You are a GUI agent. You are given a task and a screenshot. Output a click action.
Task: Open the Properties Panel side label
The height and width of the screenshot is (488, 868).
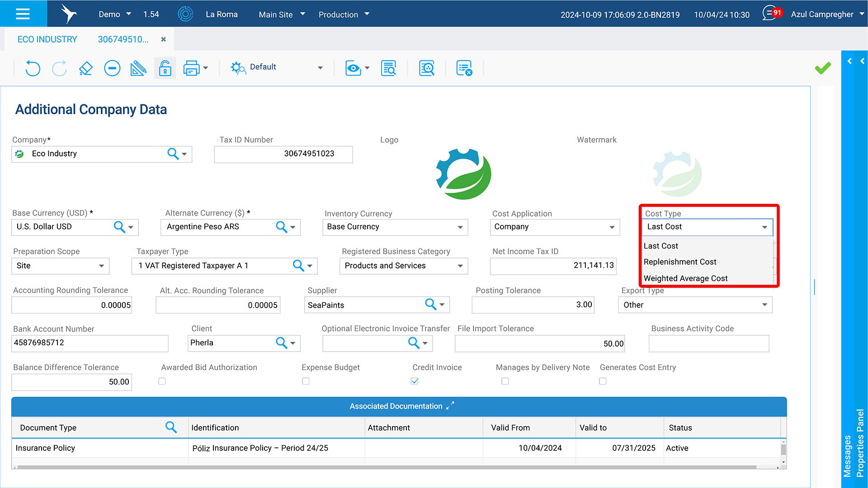(860, 443)
